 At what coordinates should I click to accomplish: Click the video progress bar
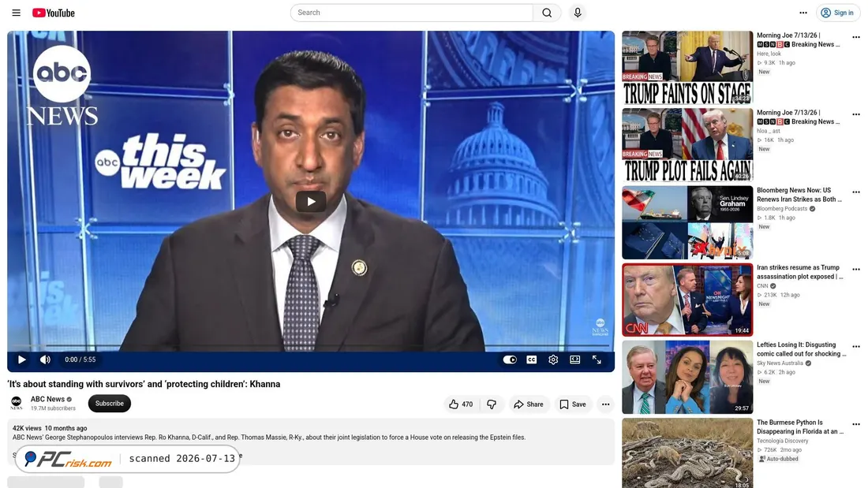311,346
